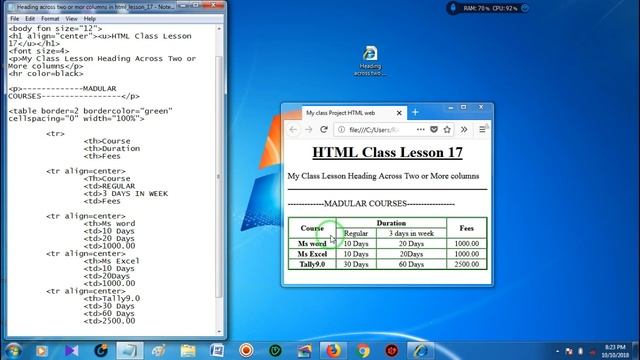The height and width of the screenshot is (360, 640).
Task: Open the red and black taskbar app icon
Action: point(391,351)
